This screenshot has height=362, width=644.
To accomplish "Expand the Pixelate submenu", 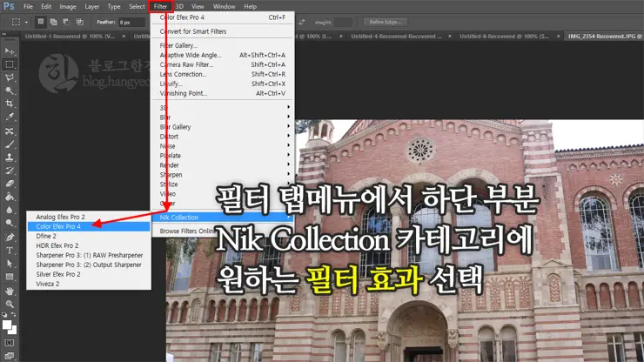I will pos(223,155).
